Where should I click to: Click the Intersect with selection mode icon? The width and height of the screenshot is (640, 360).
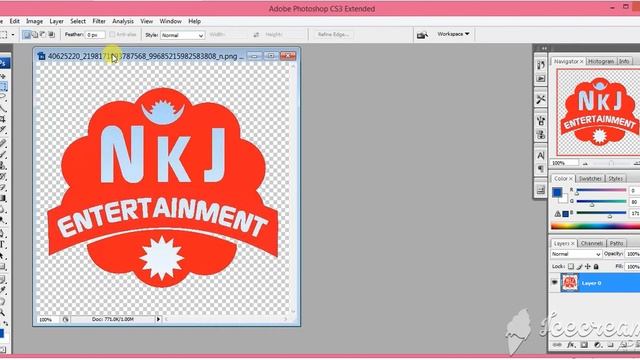(x=51, y=35)
